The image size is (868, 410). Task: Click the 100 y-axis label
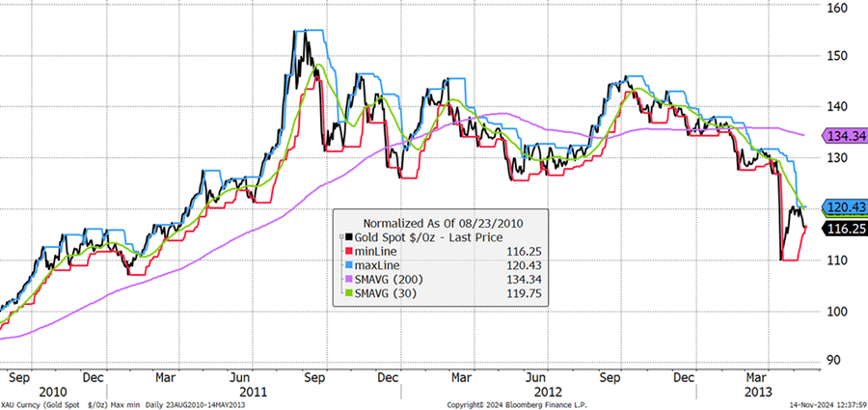(x=839, y=311)
